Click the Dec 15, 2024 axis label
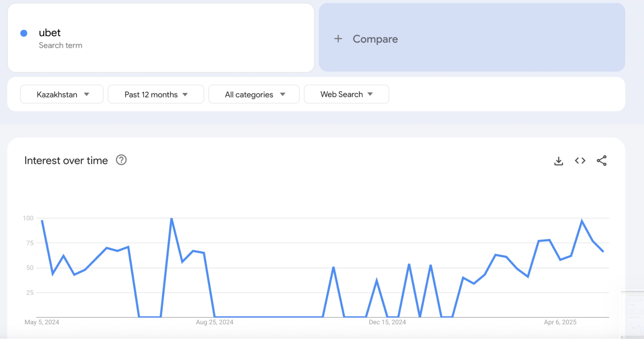 (387, 322)
